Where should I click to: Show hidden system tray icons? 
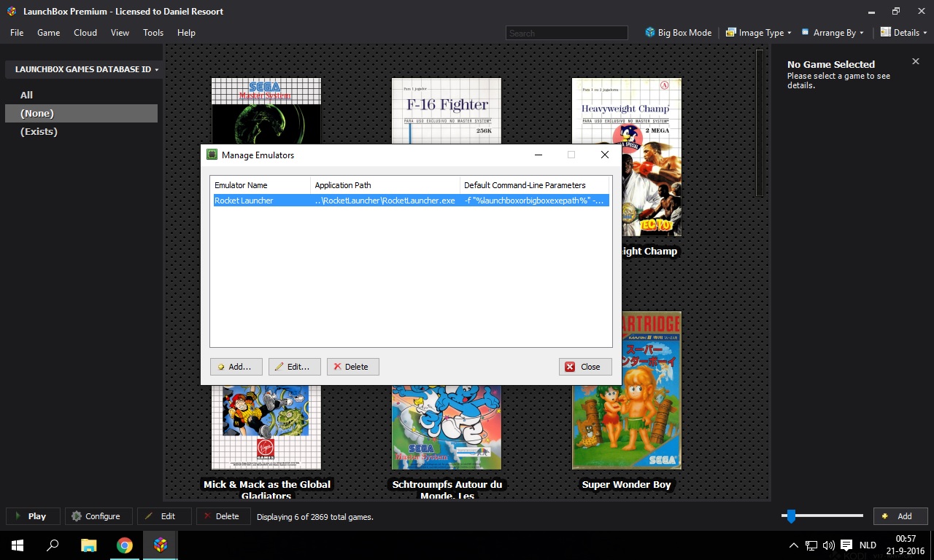[794, 545]
